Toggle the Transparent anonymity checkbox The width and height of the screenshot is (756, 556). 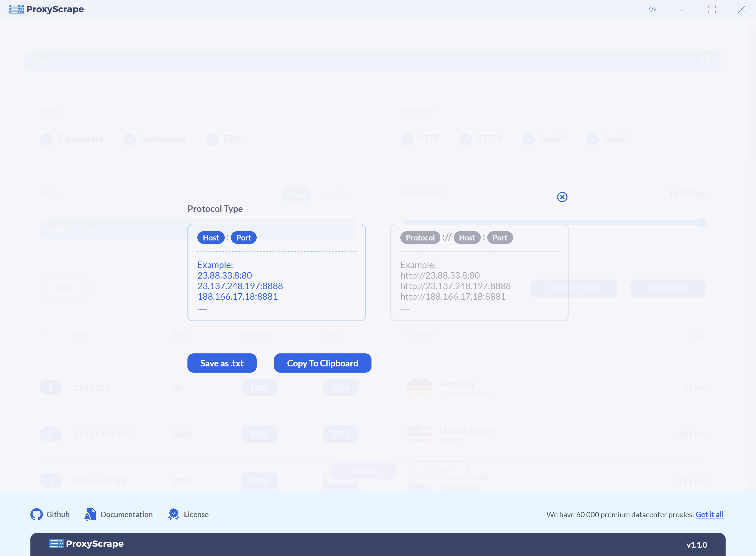click(46, 139)
